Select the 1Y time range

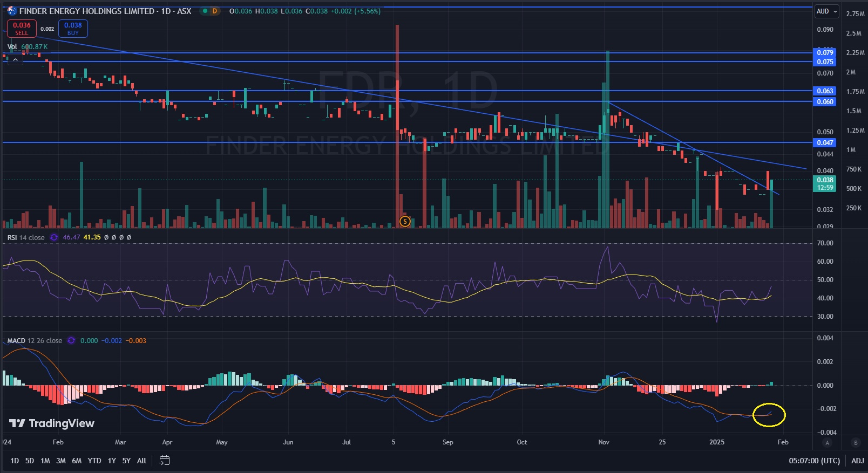click(112, 461)
